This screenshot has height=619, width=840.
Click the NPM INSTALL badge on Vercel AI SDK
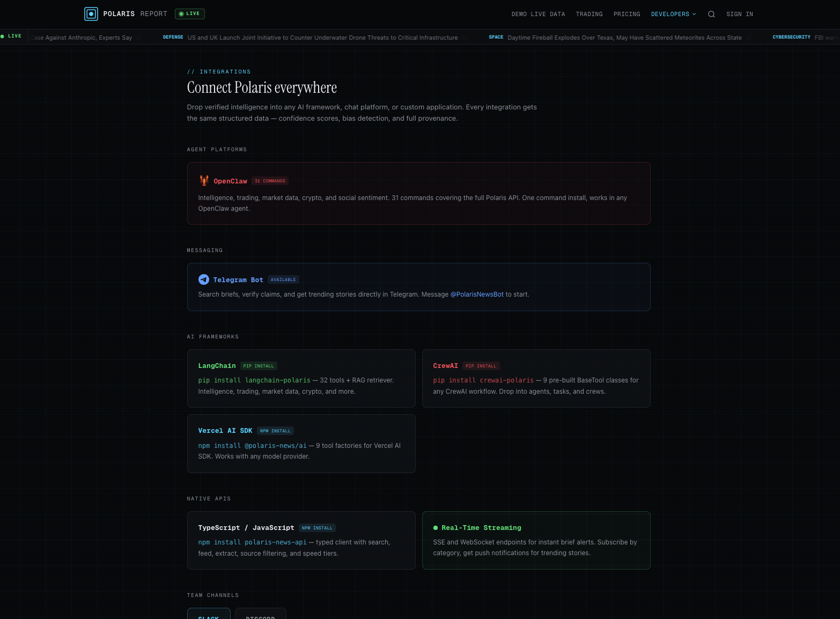(x=275, y=430)
